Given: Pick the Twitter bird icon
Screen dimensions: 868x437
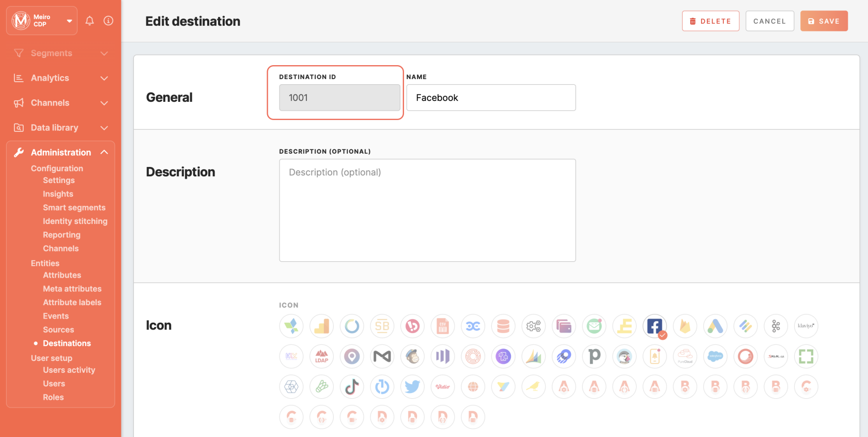Looking at the screenshot, I should click(412, 387).
